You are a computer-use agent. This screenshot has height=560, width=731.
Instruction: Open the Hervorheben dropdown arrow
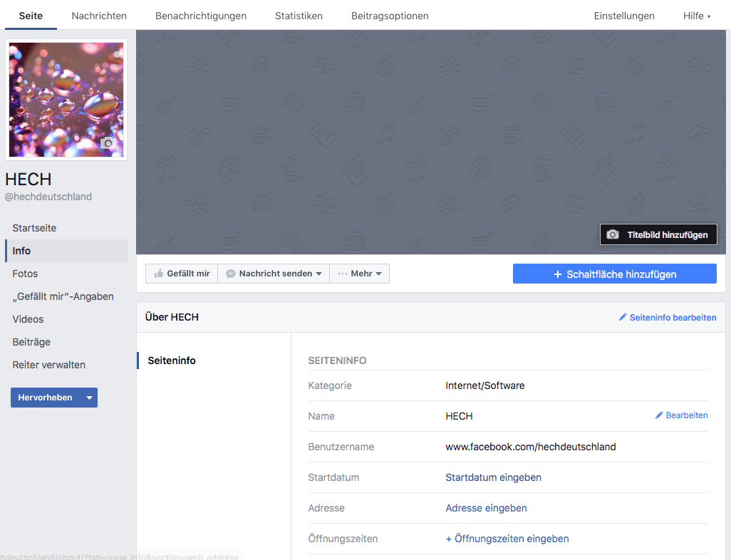click(x=89, y=397)
